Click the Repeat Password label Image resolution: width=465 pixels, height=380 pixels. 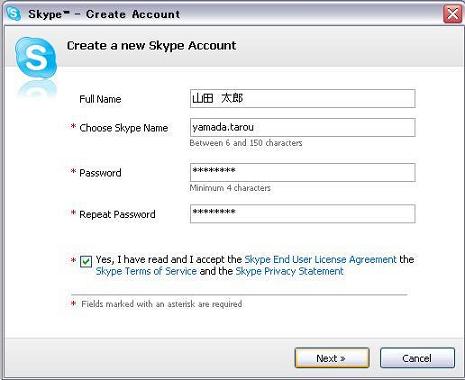tap(117, 214)
